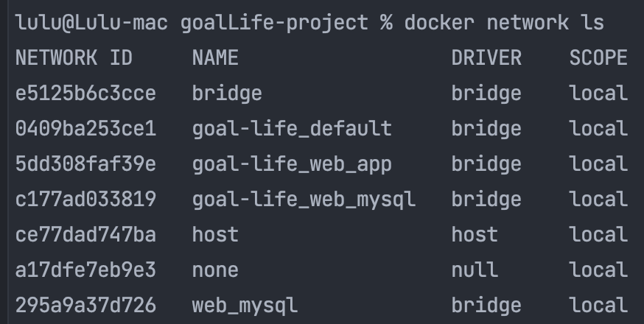Viewport: 644px width, 324px height.
Task: Click the web_mysql name in the last row
Action: [245, 305]
